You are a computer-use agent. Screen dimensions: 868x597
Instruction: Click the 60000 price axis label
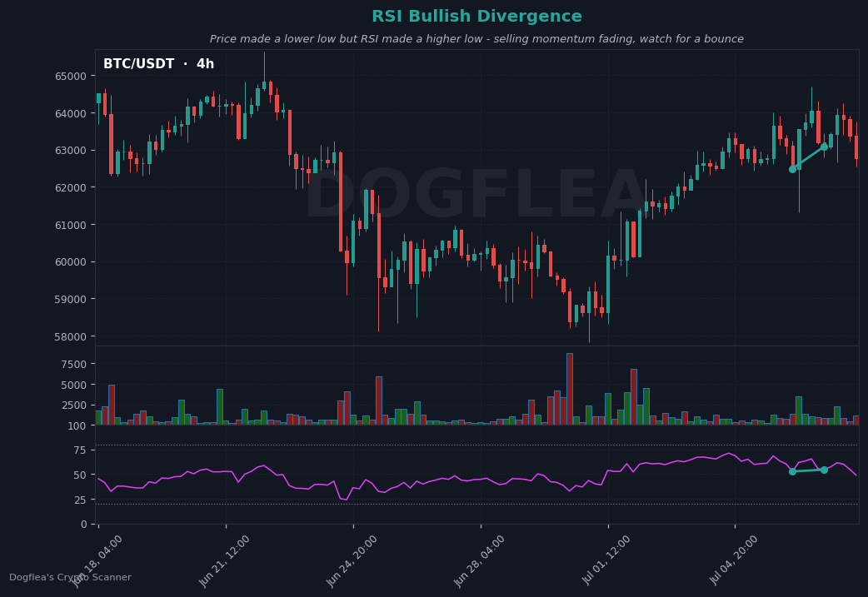71,262
